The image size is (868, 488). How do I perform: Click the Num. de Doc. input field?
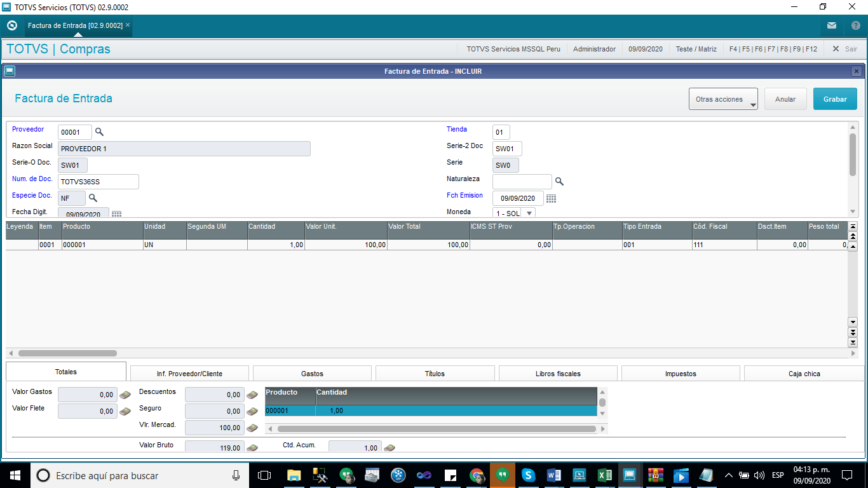point(98,182)
